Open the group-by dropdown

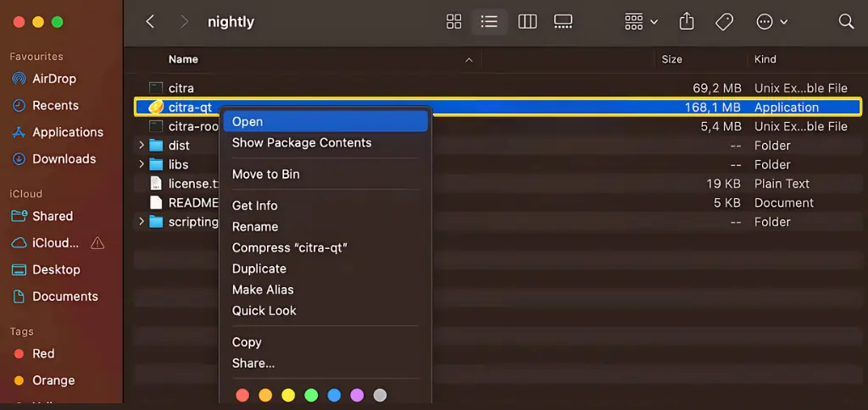point(641,22)
